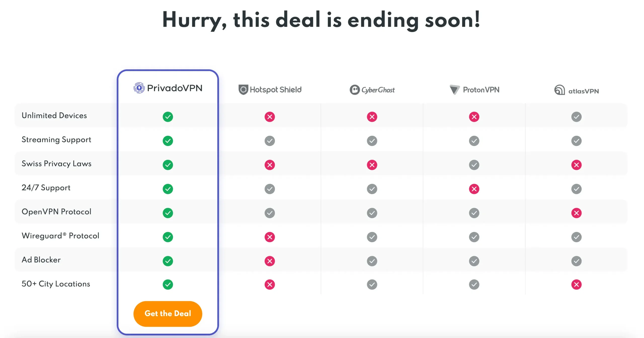Click Hotspot Shield's red X for Unlimited Devices

[270, 117]
